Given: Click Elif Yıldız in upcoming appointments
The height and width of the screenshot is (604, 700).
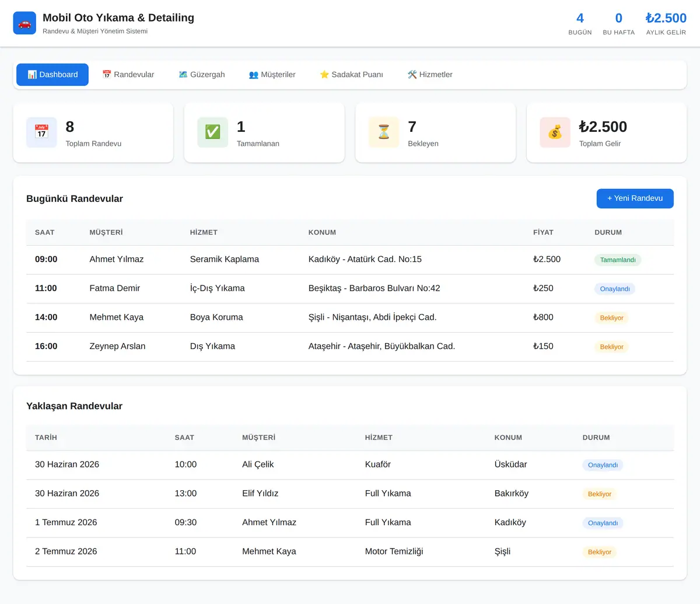Looking at the screenshot, I should [x=260, y=493].
